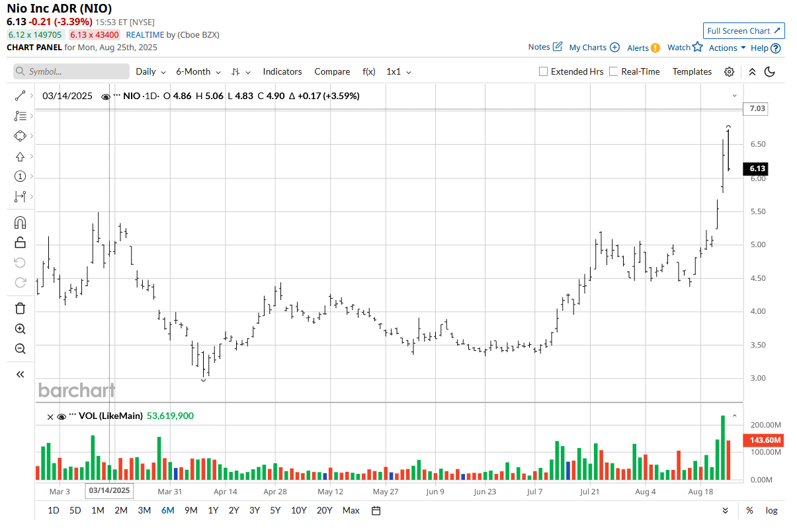This screenshot has height=532, width=797.
Task: Open the 6-Month period dropdown
Action: 198,71
